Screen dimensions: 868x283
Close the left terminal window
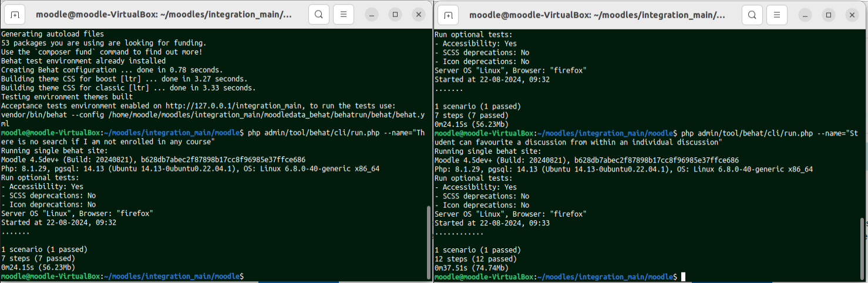pyautogui.click(x=419, y=15)
